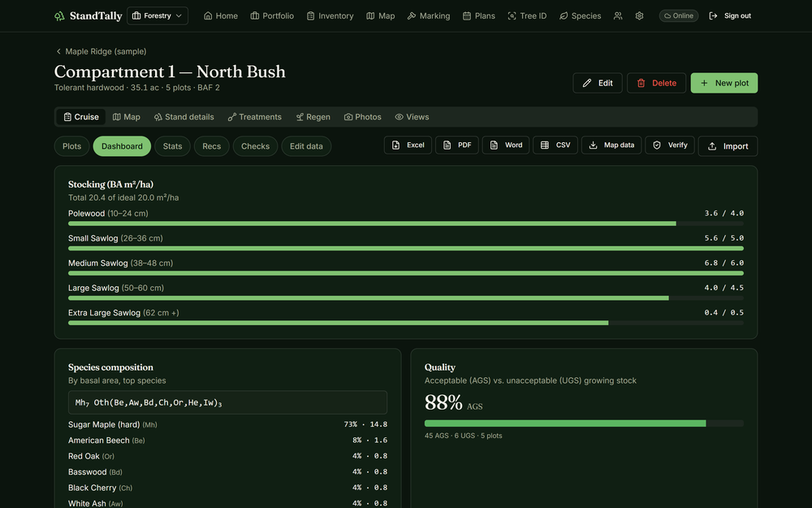Click the Verify button
Viewport: 812px width, 508px height.
point(670,145)
